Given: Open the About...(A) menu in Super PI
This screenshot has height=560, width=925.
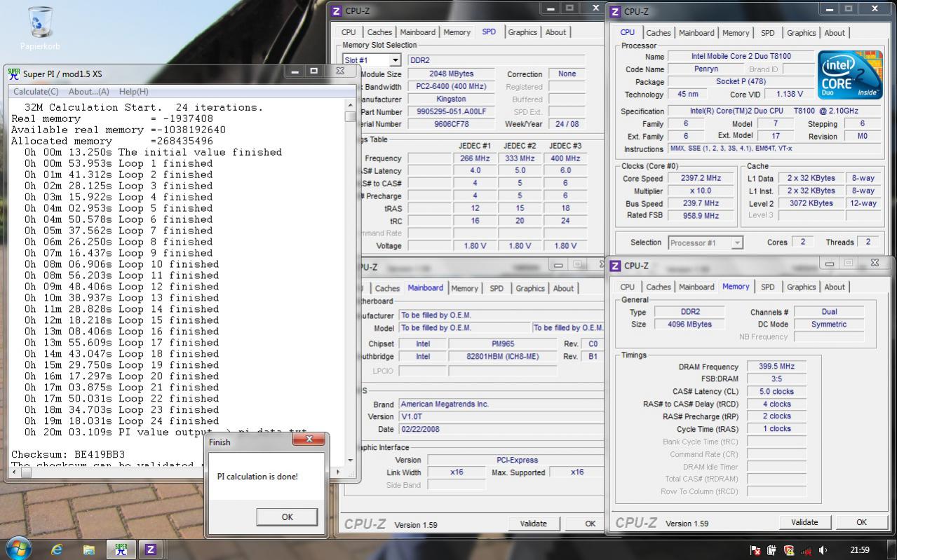Looking at the screenshot, I should (89, 92).
